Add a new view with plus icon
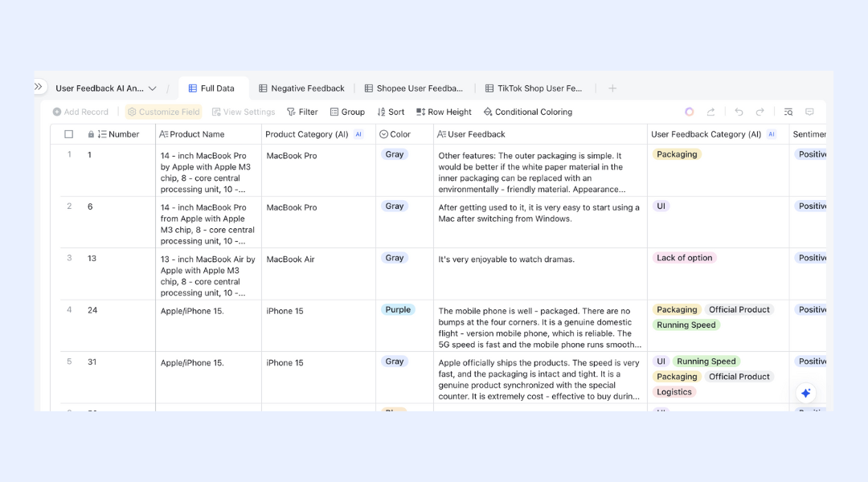 (x=612, y=88)
